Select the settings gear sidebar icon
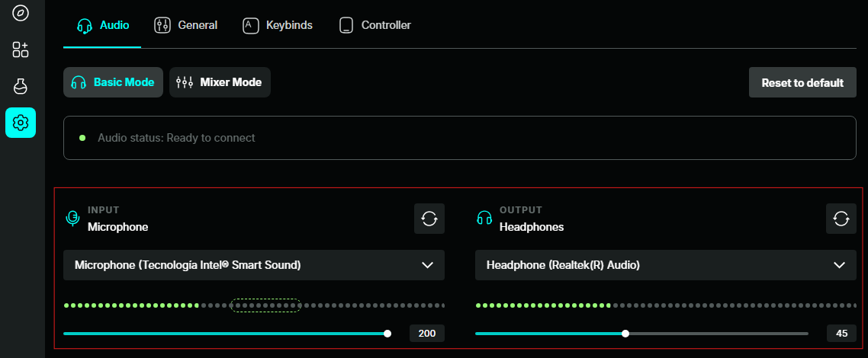Screen dimensions: 868x358 click(21, 123)
